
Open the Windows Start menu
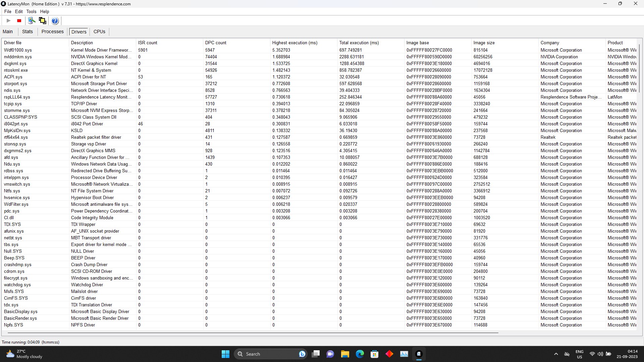pos(225,354)
